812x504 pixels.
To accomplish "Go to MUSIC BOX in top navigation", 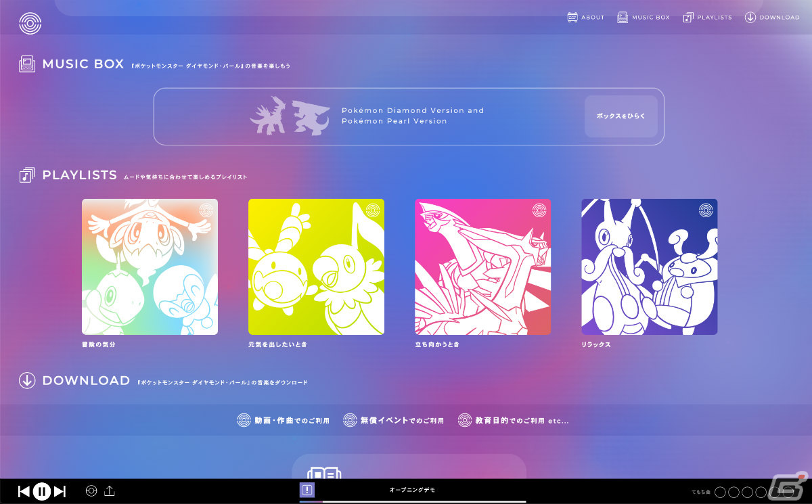I will pos(643,18).
